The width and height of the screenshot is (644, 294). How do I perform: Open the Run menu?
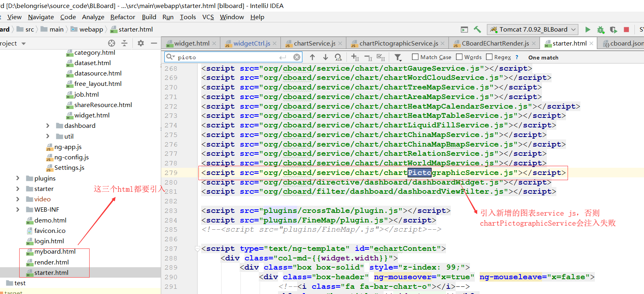coord(168,17)
